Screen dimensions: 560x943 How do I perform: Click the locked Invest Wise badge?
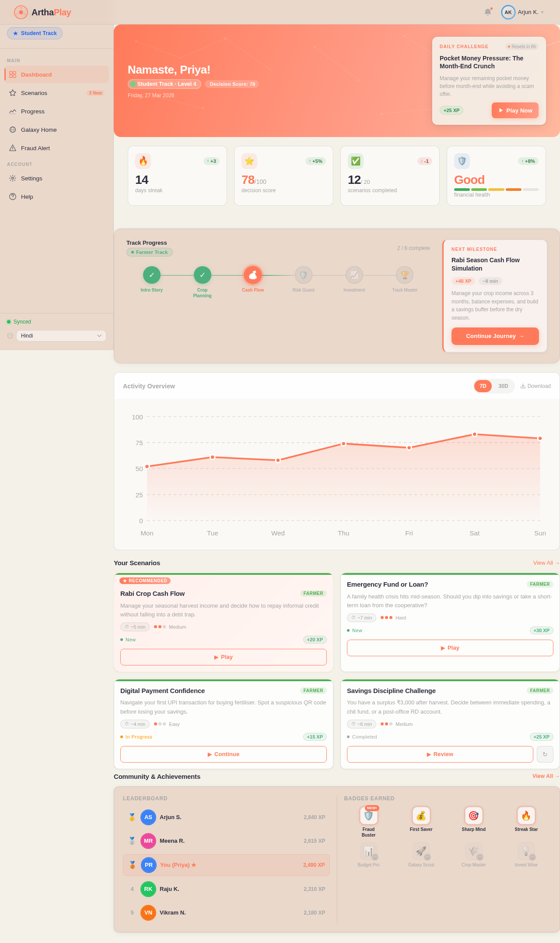pyautogui.click(x=526, y=852)
